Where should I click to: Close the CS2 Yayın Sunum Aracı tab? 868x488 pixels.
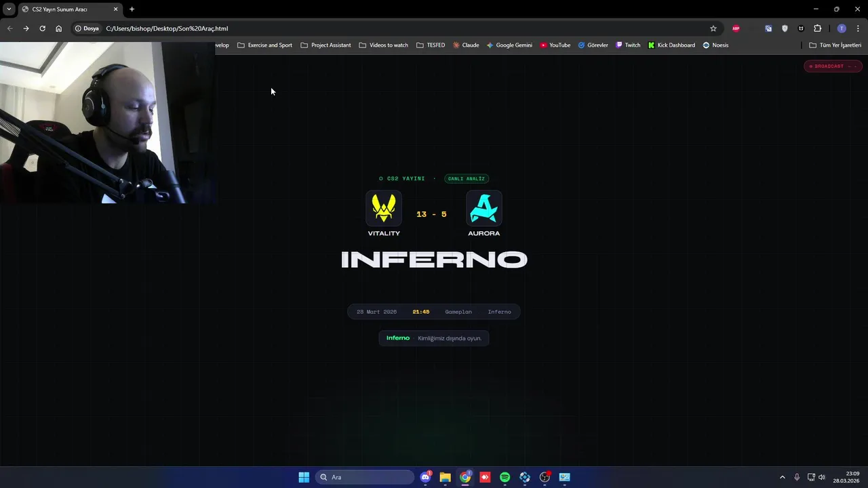(x=115, y=9)
